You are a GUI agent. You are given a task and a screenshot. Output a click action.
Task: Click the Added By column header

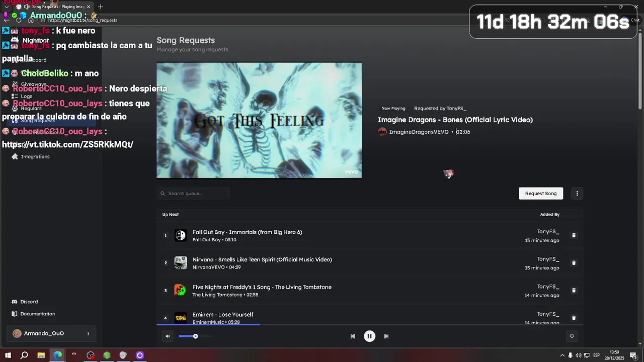tap(550, 214)
